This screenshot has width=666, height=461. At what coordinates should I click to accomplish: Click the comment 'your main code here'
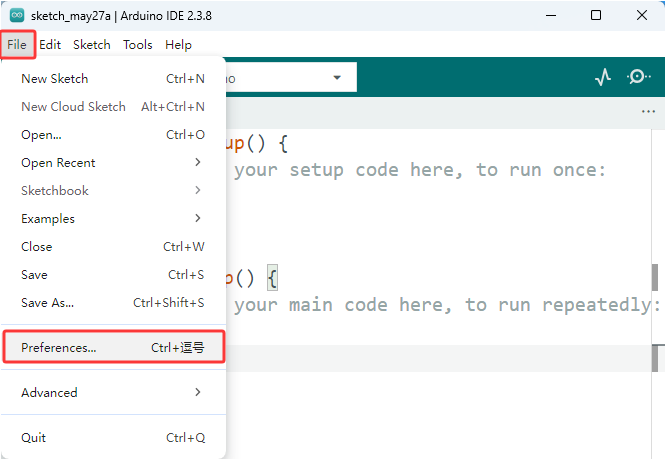click(343, 305)
